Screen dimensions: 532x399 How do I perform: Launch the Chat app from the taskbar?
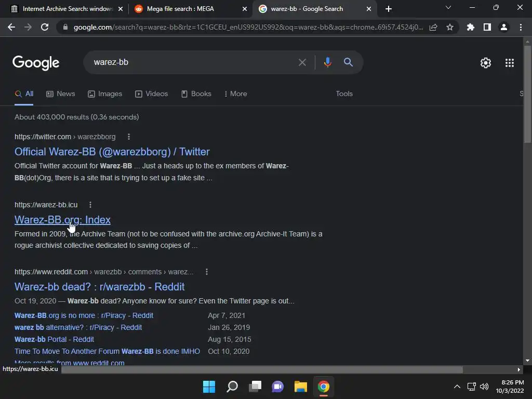click(277, 387)
